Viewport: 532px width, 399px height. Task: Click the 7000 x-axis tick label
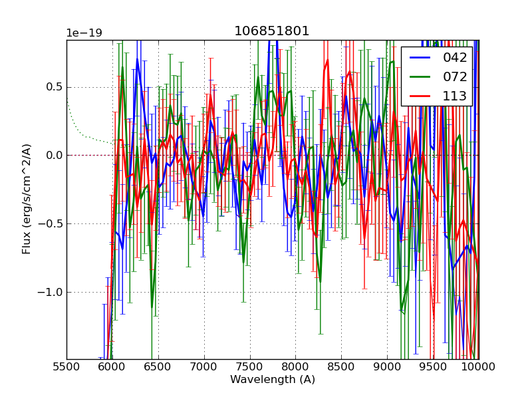[x=204, y=366]
